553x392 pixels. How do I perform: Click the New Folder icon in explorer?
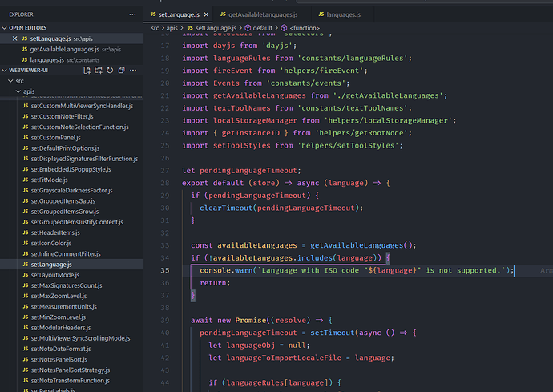[x=99, y=71]
